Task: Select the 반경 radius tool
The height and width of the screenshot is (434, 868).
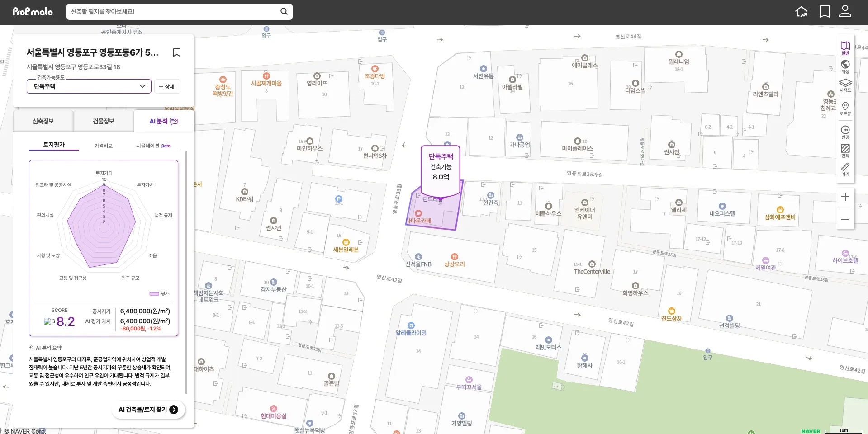Action: pyautogui.click(x=845, y=132)
